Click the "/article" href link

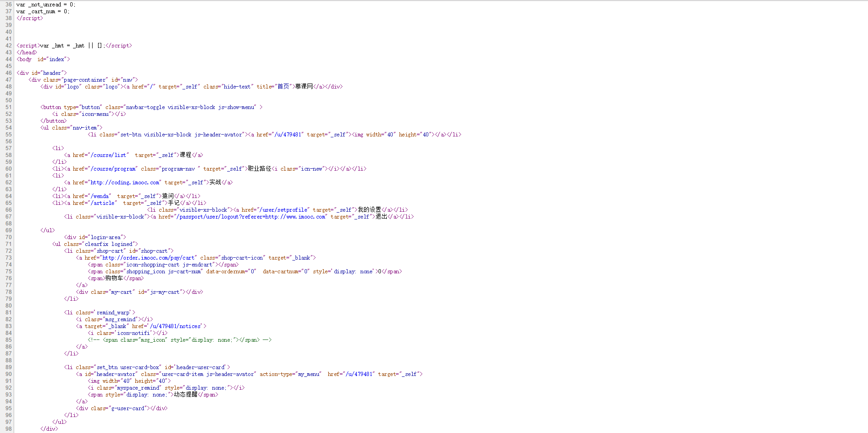103,203
